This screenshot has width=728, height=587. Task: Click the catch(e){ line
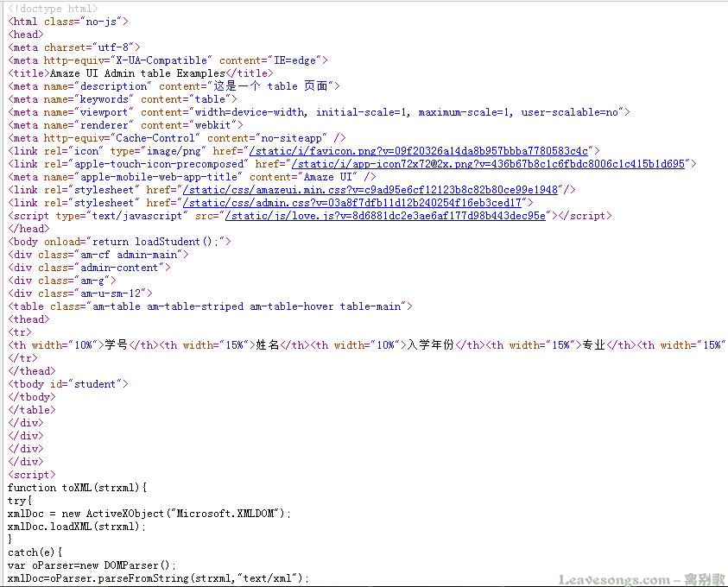coord(35,552)
